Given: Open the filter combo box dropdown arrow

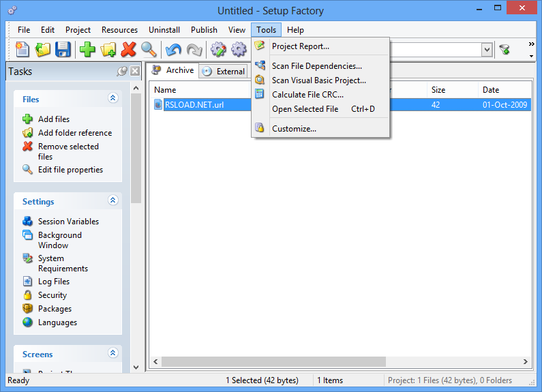Looking at the screenshot, I should [487, 50].
